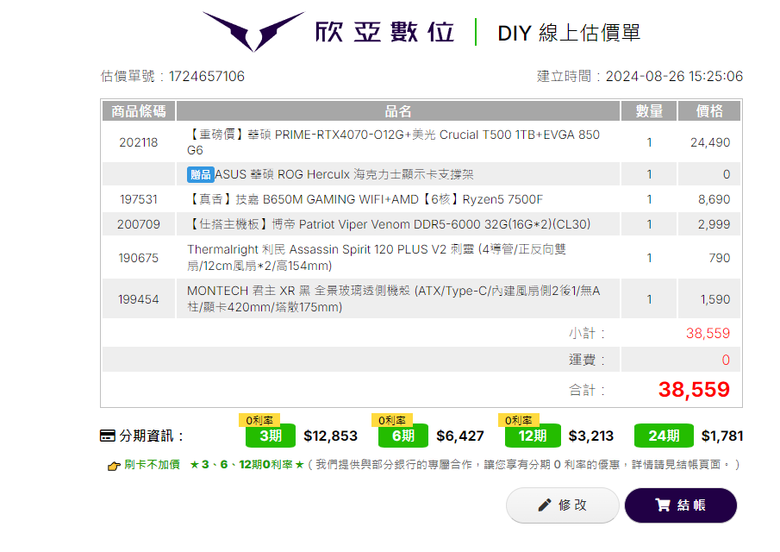Screen dimensions: 780x552
Task: Click the 數量 column header
Action: pyautogui.click(x=649, y=111)
